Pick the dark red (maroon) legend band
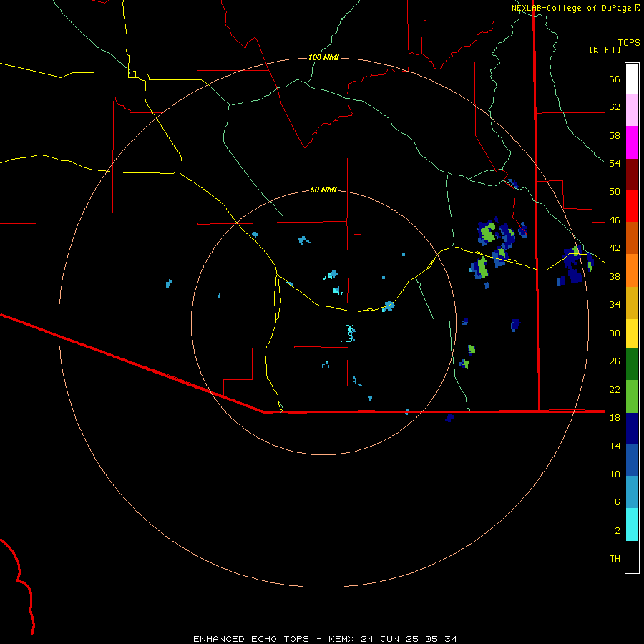The height and width of the screenshot is (644, 644). click(632, 174)
